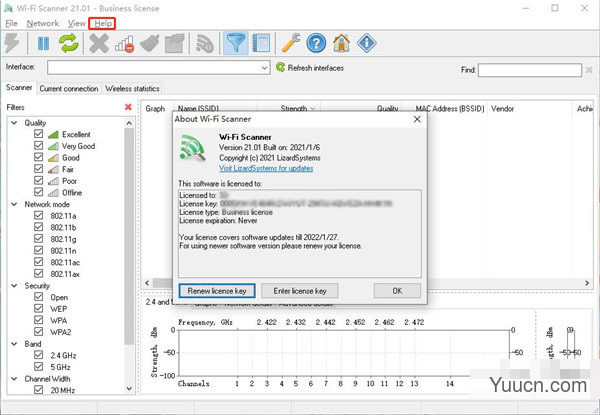Uncheck the Excellent quality filter
The image size is (600, 415).
(38, 134)
